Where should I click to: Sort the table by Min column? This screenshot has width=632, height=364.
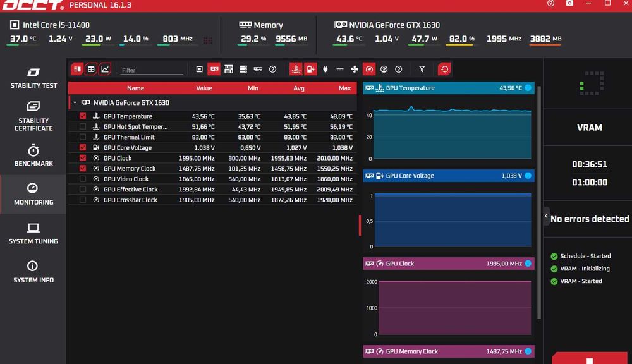[x=253, y=88]
